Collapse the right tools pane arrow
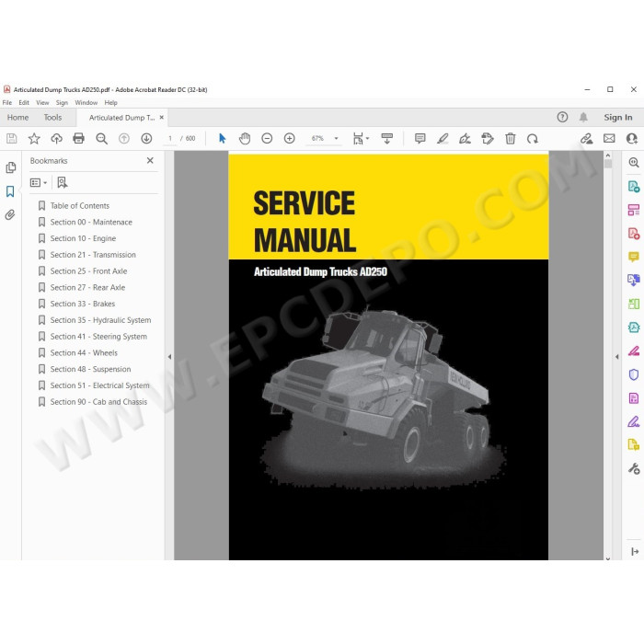 pyautogui.click(x=616, y=357)
